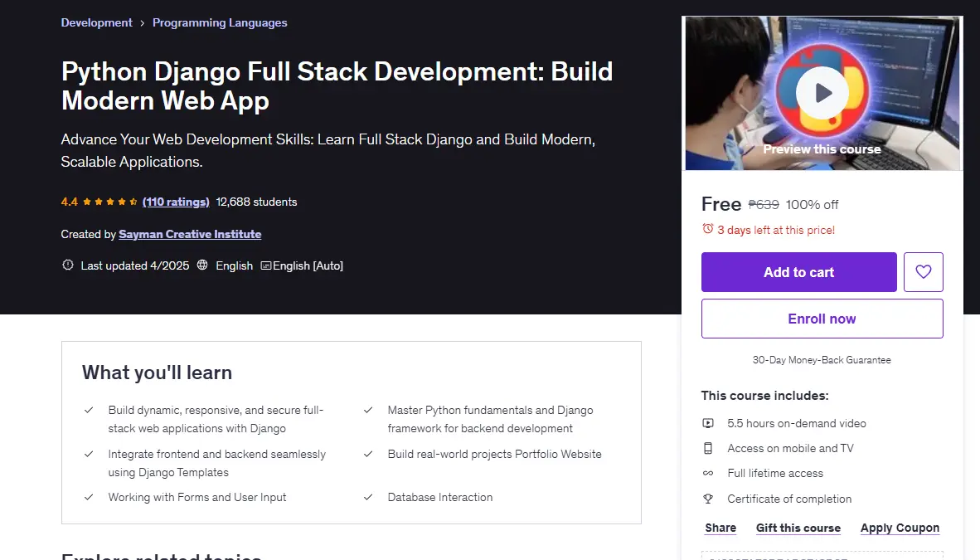Image resolution: width=980 pixels, height=560 pixels.
Task: Click the breadcrumb chevron separator
Action: 143,22
